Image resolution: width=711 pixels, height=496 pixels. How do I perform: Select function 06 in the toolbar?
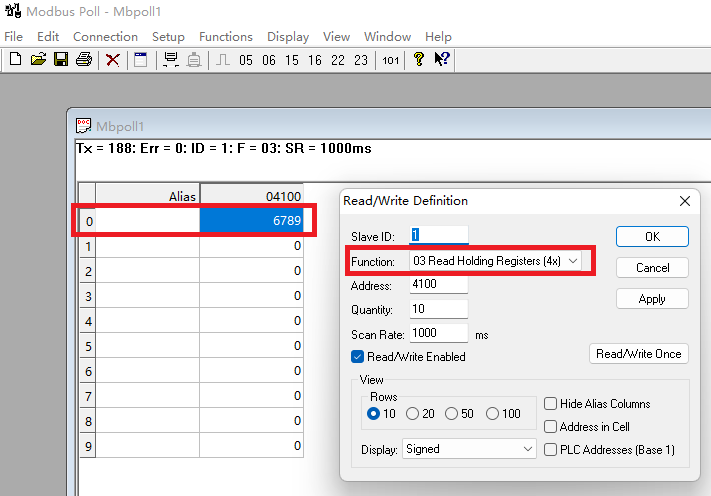[x=269, y=60]
